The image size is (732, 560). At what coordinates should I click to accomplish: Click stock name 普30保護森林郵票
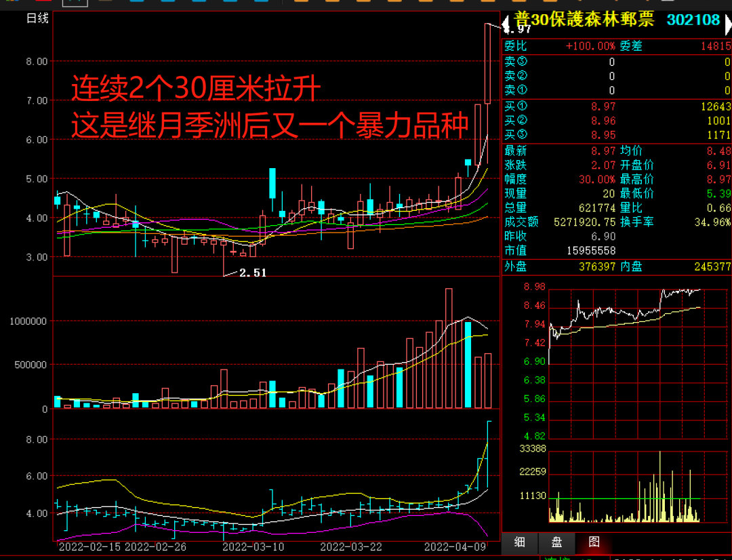pyautogui.click(x=584, y=20)
